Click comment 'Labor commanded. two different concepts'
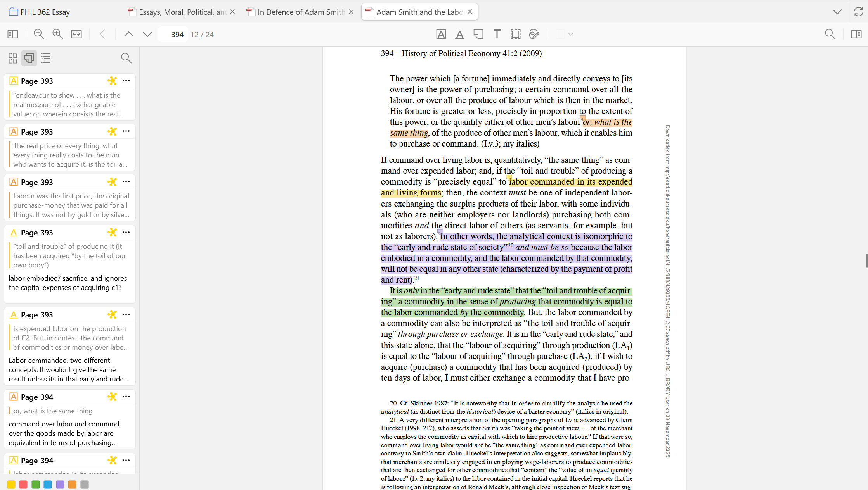This screenshot has height=490, width=868. click(69, 370)
